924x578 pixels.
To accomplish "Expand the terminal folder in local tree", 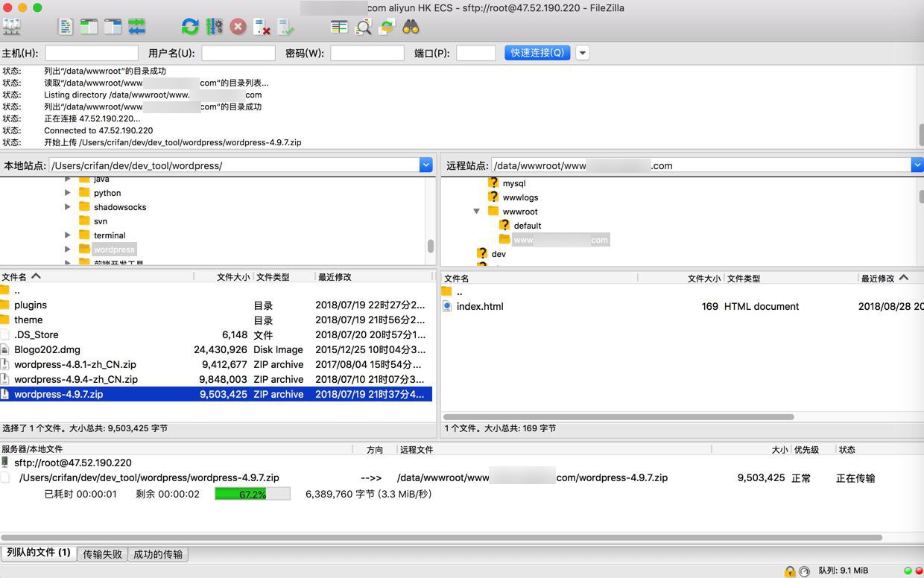I will coord(68,235).
